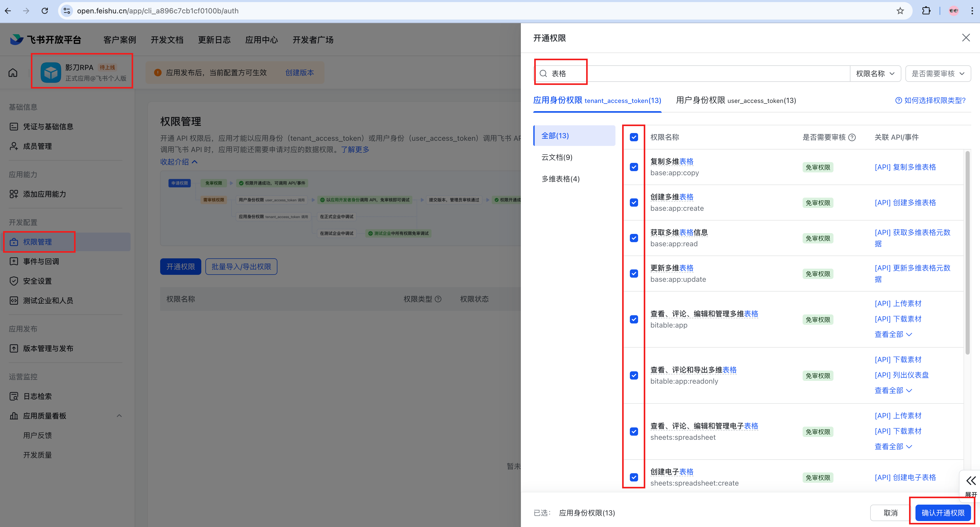Select the 多维表格(4) category

pyautogui.click(x=560, y=179)
